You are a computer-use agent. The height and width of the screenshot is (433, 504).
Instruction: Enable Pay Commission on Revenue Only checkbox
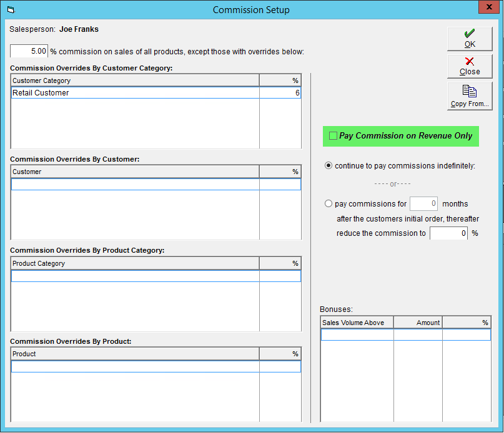pyautogui.click(x=333, y=136)
